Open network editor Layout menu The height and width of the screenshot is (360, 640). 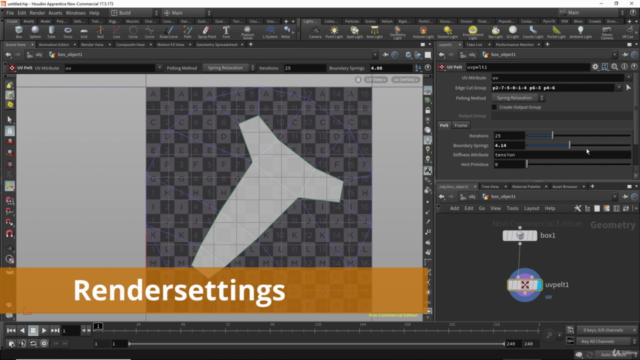tap(531, 208)
